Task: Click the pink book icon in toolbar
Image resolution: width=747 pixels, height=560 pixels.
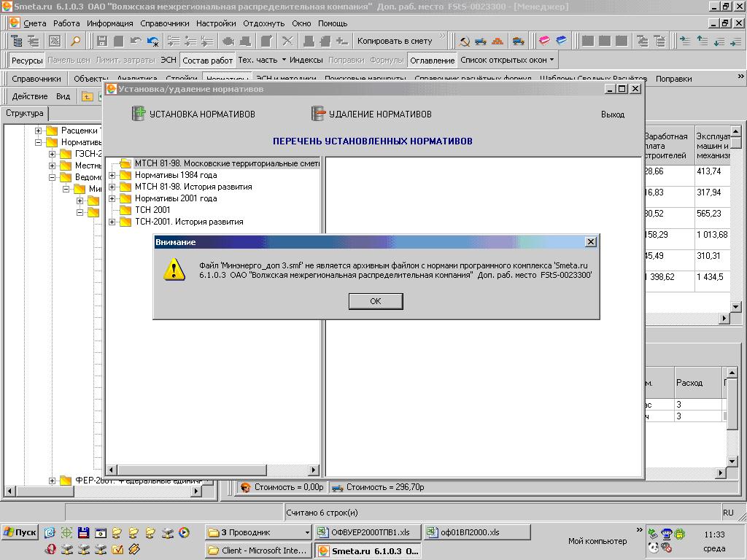Action: tap(544, 41)
